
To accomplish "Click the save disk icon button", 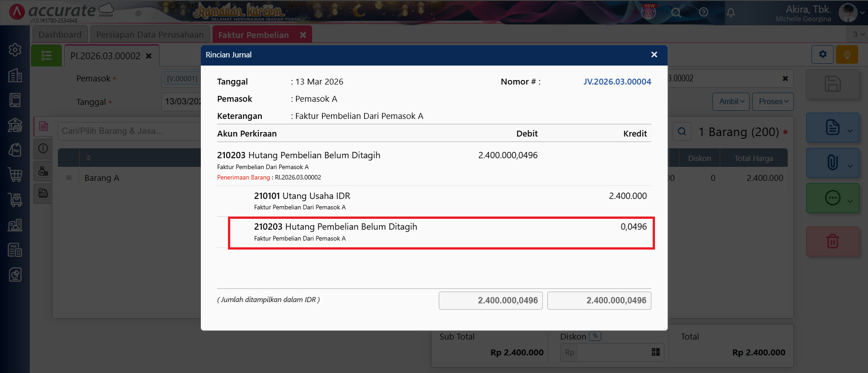I will (832, 84).
